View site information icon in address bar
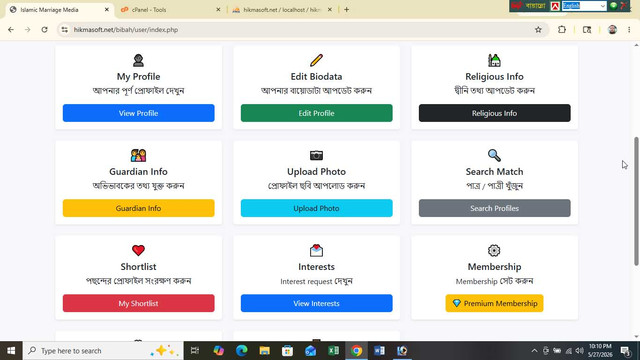Screen dimensions: 640x360 [x=64, y=30]
